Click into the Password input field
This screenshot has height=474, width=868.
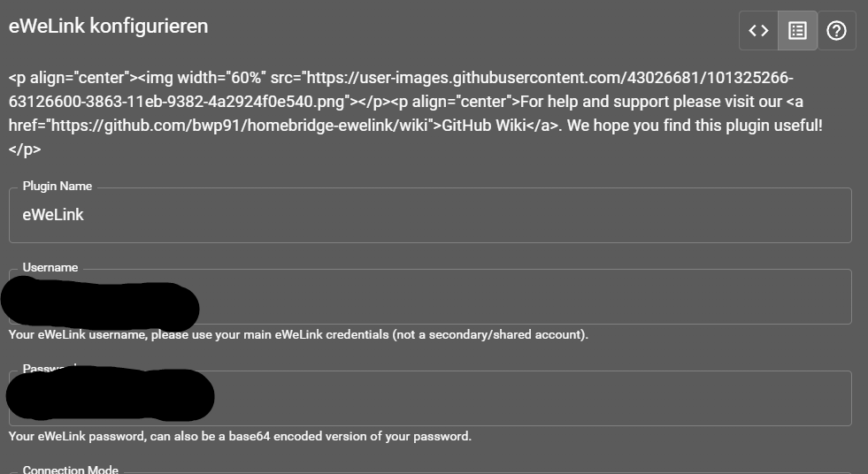coord(531,398)
